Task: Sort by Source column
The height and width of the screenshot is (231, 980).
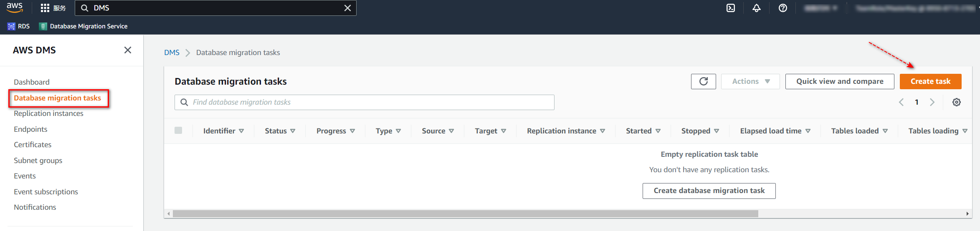Action: [x=438, y=131]
